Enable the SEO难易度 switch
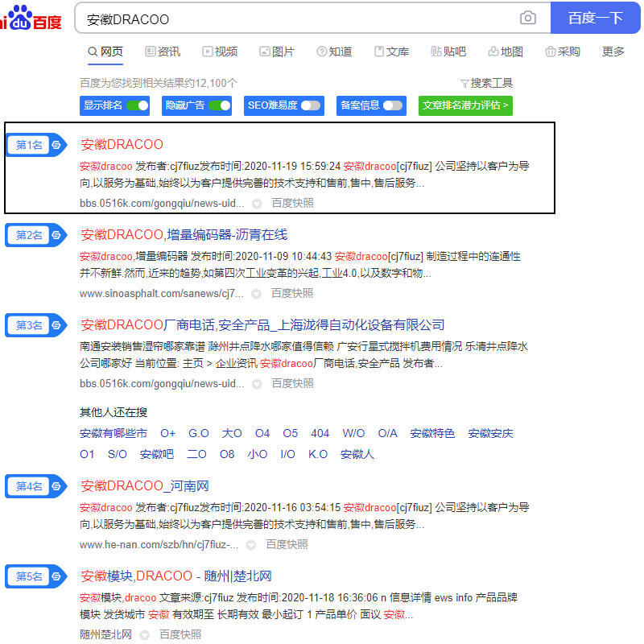This screenshot has height=644, width=644. (x=311, y=105)
